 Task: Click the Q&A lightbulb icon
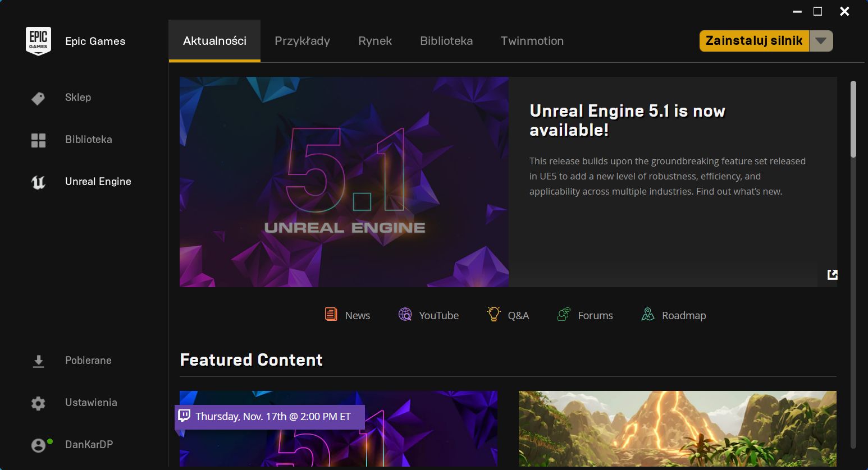(494, 314)
